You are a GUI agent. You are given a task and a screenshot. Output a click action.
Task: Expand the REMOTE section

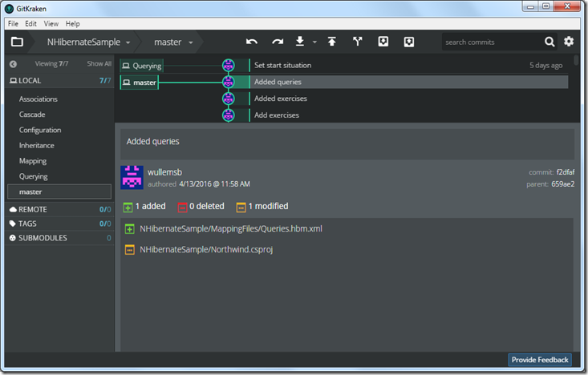click(60, 209)
